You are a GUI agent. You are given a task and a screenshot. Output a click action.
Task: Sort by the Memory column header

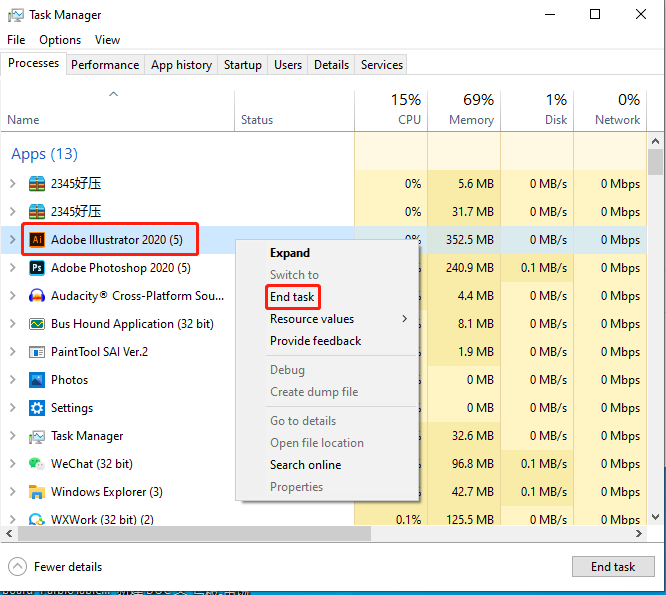point(464,110)
